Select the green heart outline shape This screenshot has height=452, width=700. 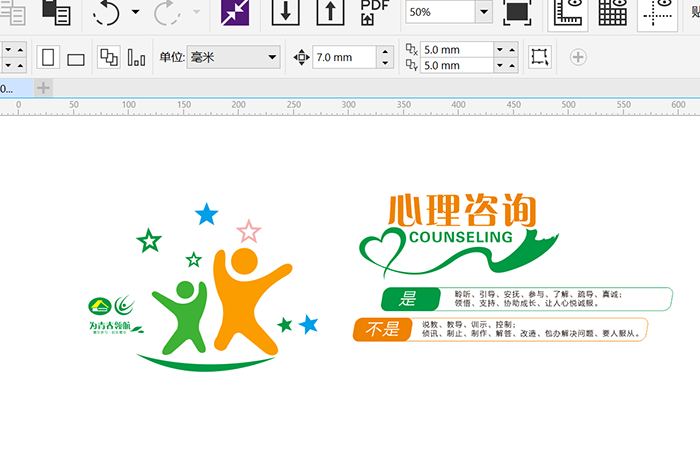tap(383, 250)
